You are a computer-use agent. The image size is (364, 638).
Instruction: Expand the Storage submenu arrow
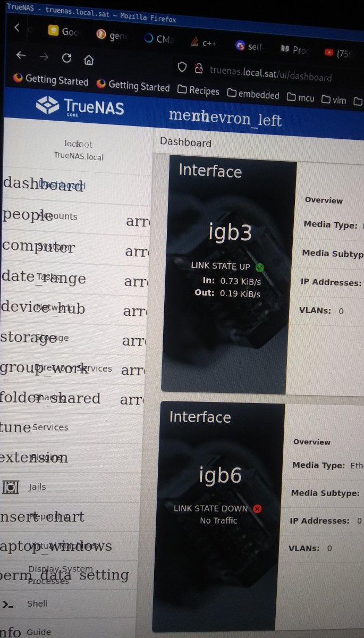pyautogui.click(x=134, y=340)
